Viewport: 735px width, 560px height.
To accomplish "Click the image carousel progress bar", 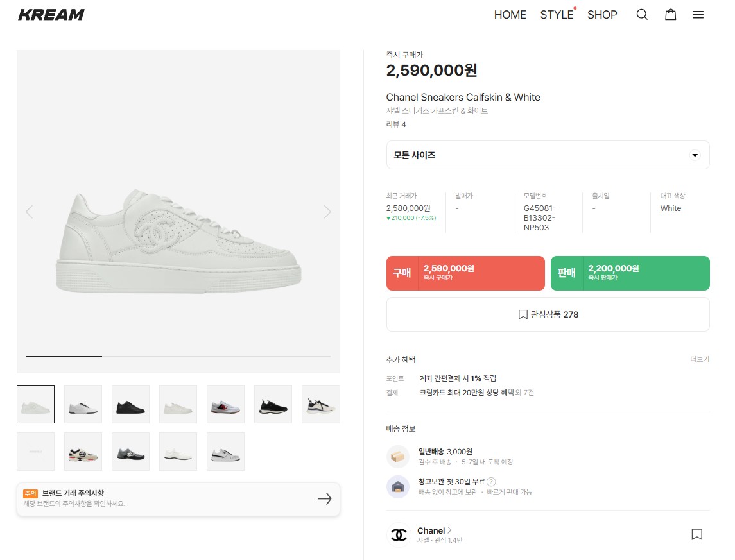I will point(178,356).
